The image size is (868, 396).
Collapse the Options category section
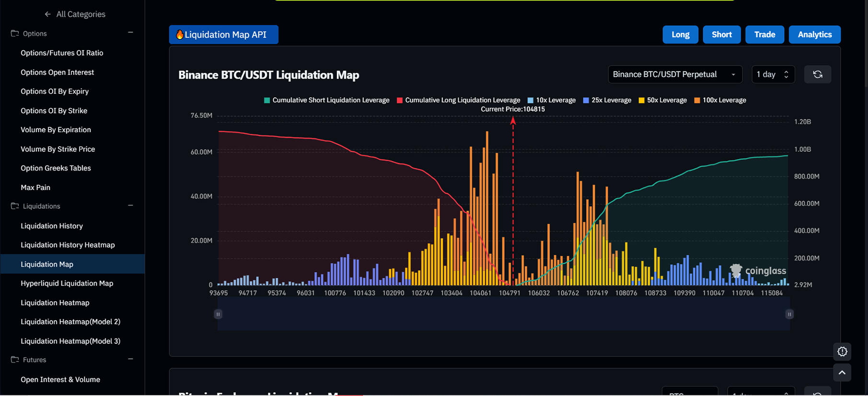130,33
